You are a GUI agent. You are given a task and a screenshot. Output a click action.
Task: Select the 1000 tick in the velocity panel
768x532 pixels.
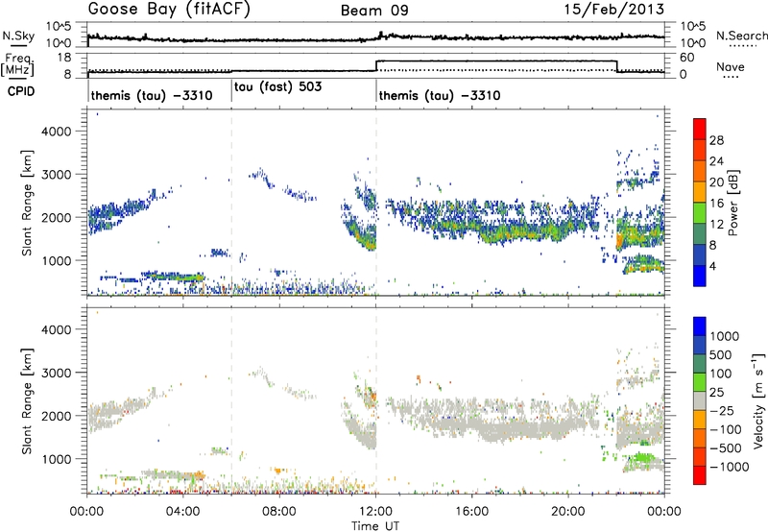point(56,459)
